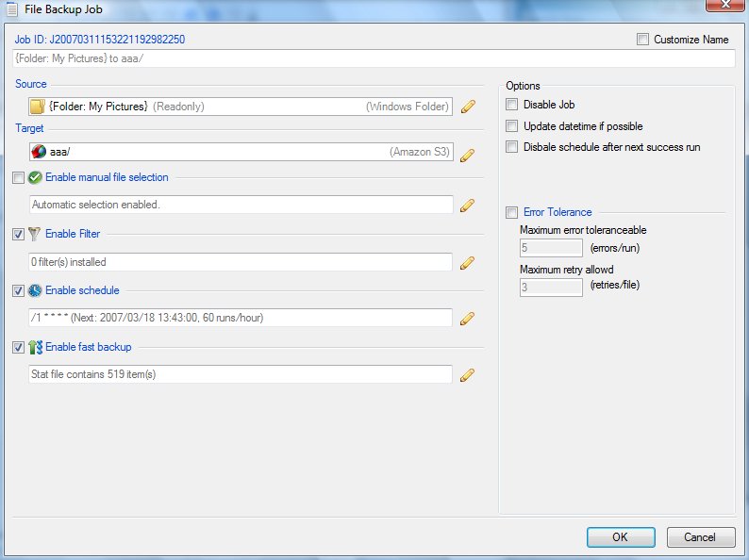Viewport: 749px width, 560px height.
Task: Tick Disbale schedule after next success run
Action: pos(511,146)
